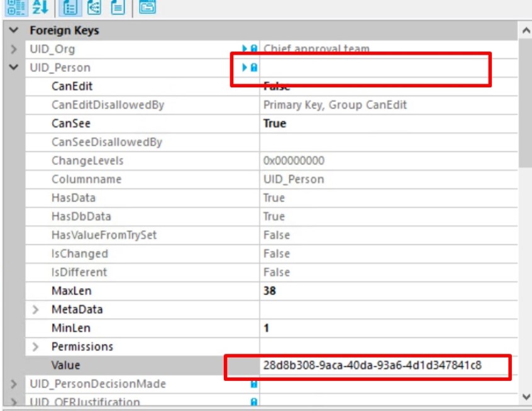This screenshot has height=411, width=532.
Task: Select the Value property name
Action: pyautogui.click(x=65, y=365)
